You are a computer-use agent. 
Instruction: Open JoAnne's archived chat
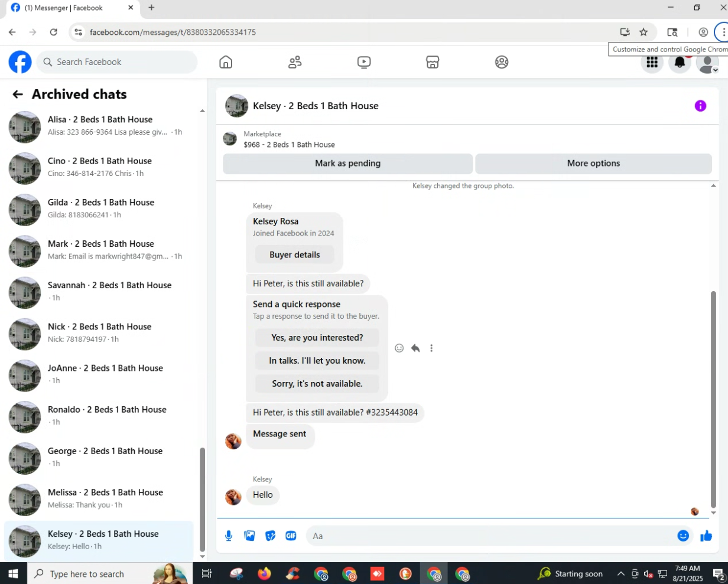99,374
